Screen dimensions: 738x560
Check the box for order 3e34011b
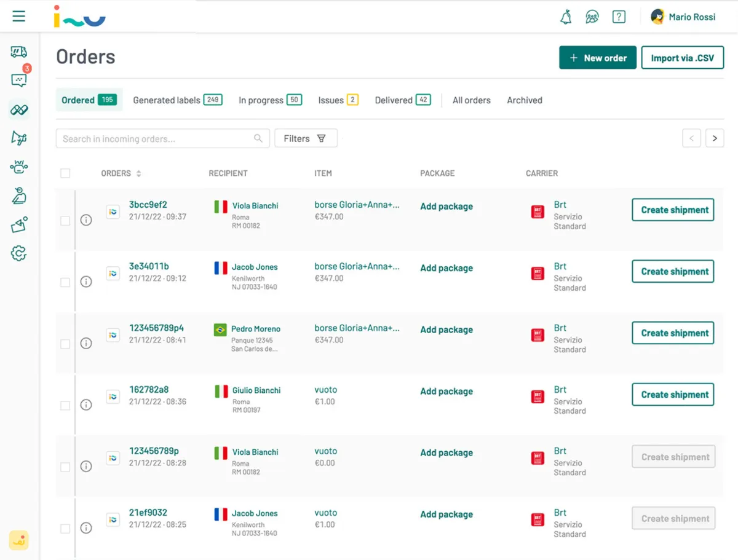[x=65, y=282]
